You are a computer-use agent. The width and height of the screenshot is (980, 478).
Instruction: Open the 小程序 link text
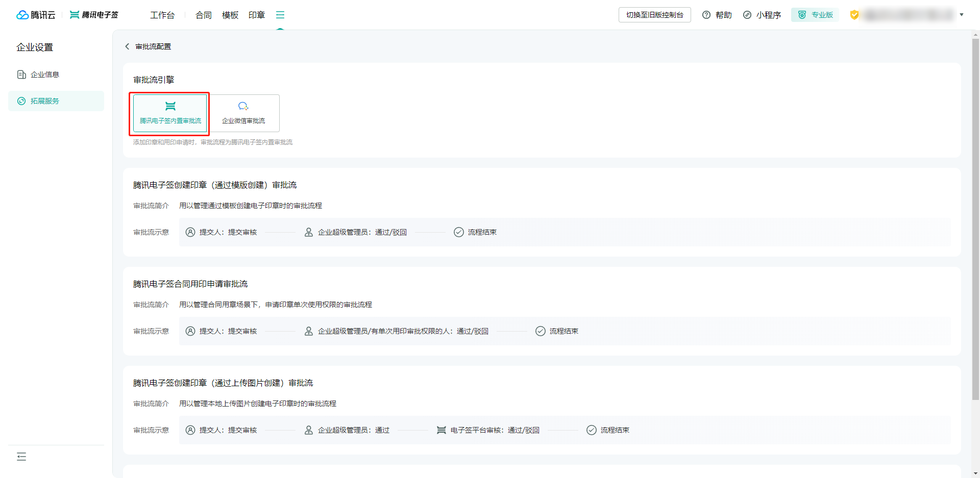pos(769,15)
